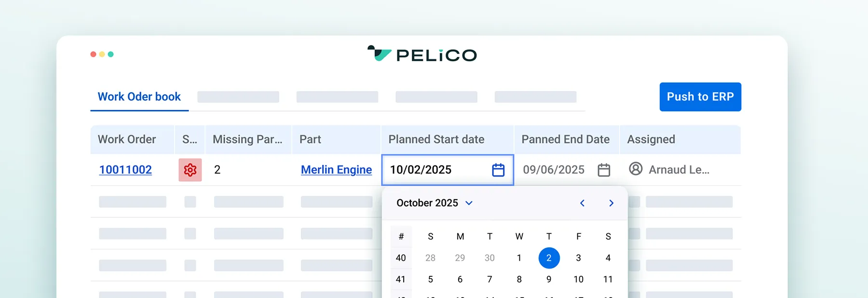Click the Planned Start date input field
Screen dimensions: 868x298
point(434,170)
